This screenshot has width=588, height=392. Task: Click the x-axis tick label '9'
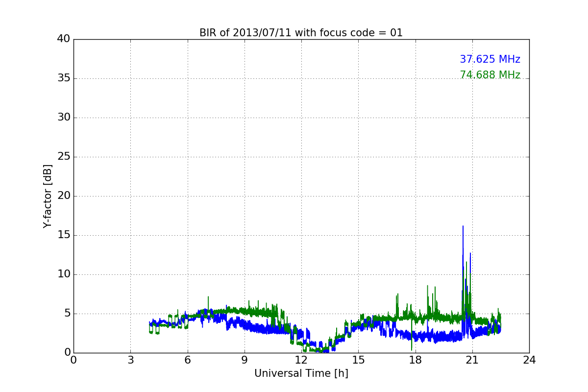click(x=244, y=360)
